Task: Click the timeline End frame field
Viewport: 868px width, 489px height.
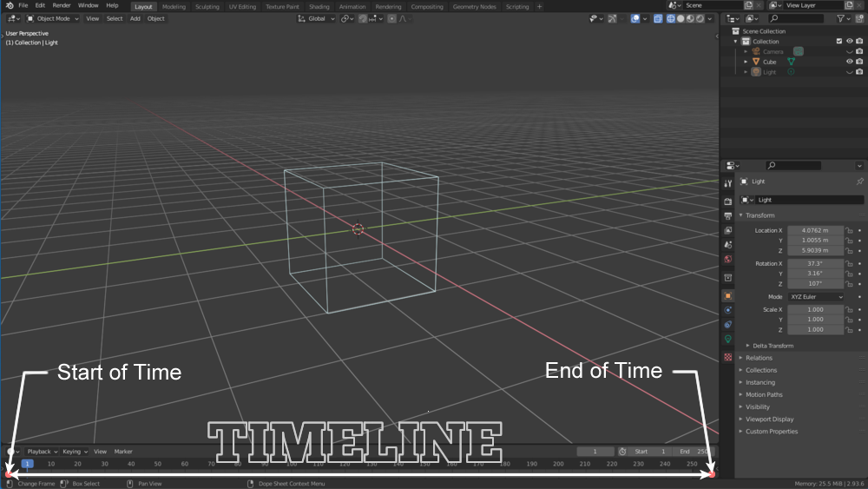Action: 694,452
